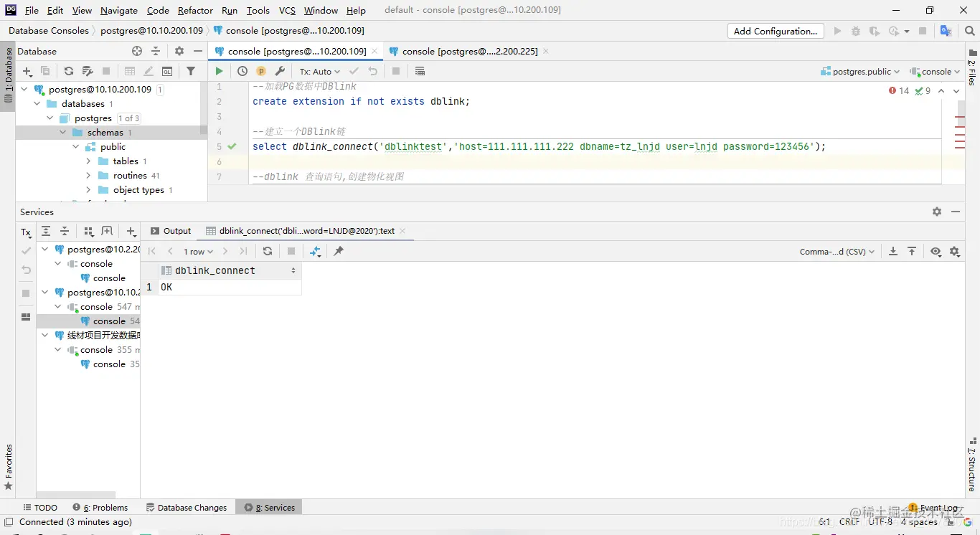Sort by the dblink_connect column header
Image resolution: width=980 pixels, height=535 pixels.
point(230,270)
